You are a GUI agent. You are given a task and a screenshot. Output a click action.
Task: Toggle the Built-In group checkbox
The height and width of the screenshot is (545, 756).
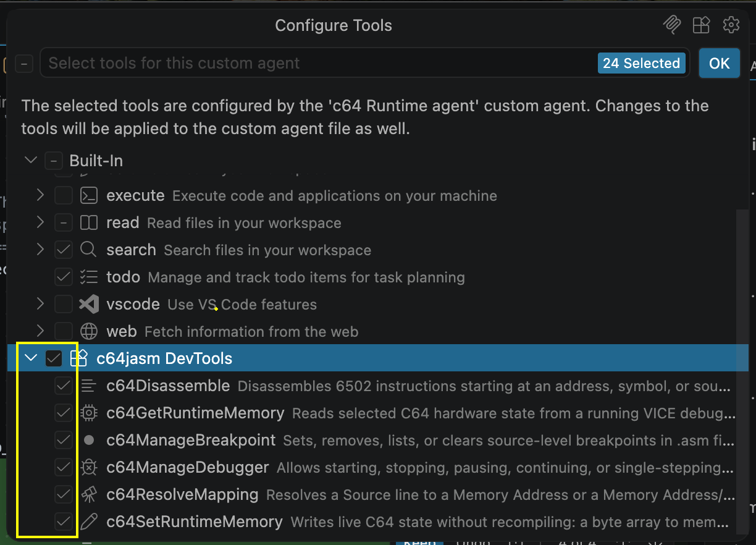pyautogui.click(x=54, y=161)
